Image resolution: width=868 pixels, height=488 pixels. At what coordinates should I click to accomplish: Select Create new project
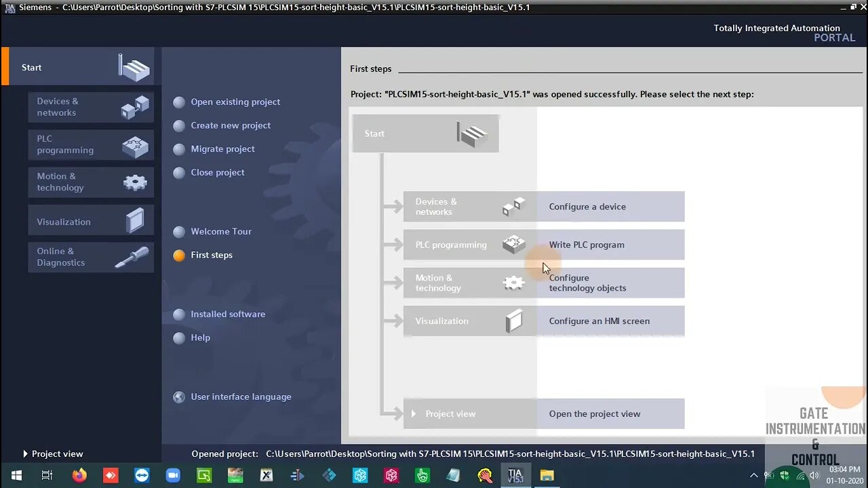231,125
